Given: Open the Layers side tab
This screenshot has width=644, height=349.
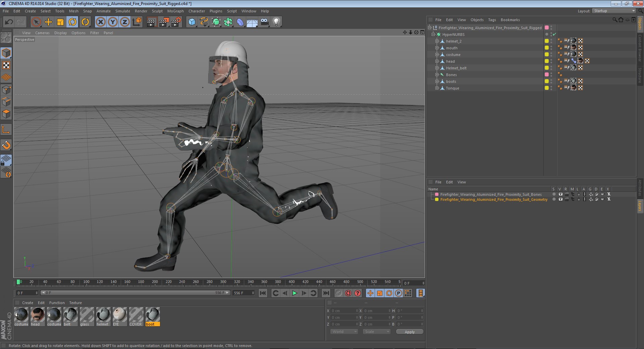Looking at the screenshot, I should [x=640, y=206].
